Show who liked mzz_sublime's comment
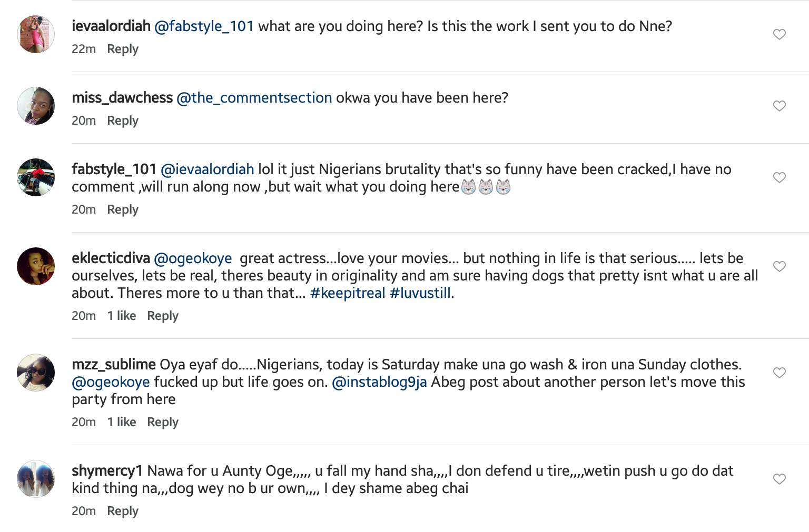This screenshot has width=809, height=532. 122,423
